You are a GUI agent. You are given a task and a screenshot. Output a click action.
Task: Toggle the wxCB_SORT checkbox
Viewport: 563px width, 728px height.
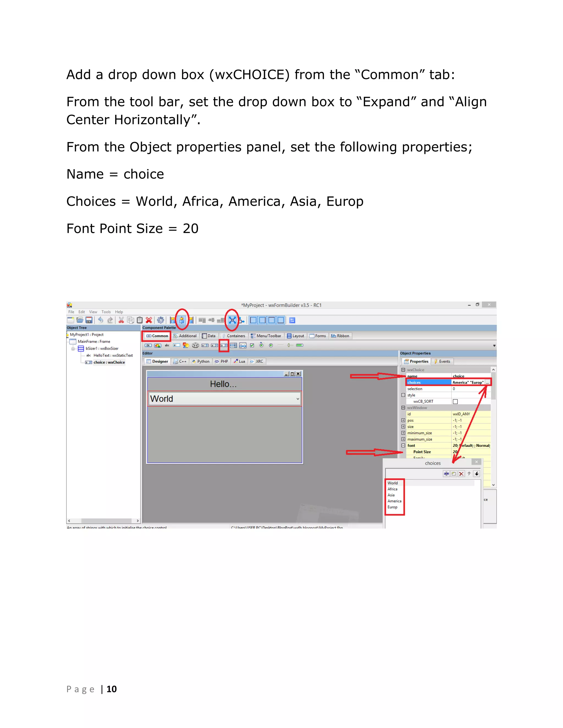[455, 402]
